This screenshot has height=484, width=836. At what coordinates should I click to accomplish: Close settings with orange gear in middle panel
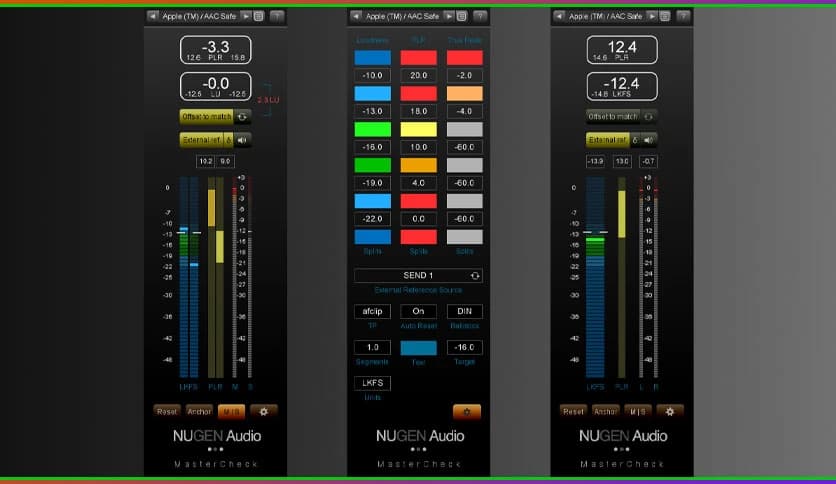[467, 412]
